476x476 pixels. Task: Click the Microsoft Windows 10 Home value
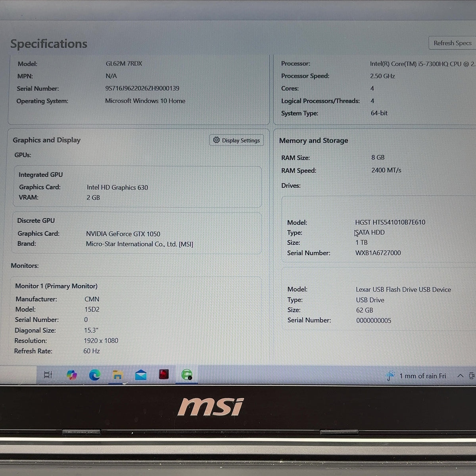tap(145, 101)
